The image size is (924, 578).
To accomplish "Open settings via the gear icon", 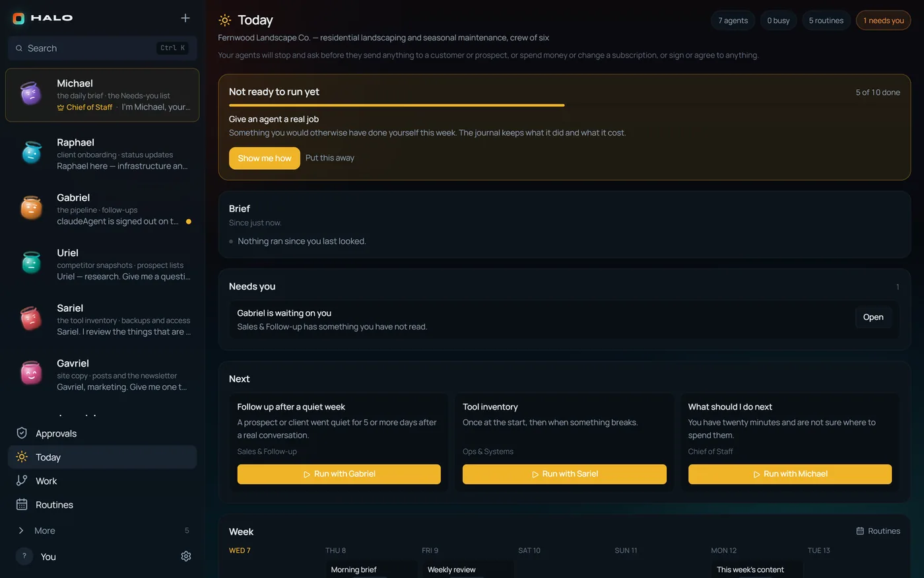I will coord(186,556).
